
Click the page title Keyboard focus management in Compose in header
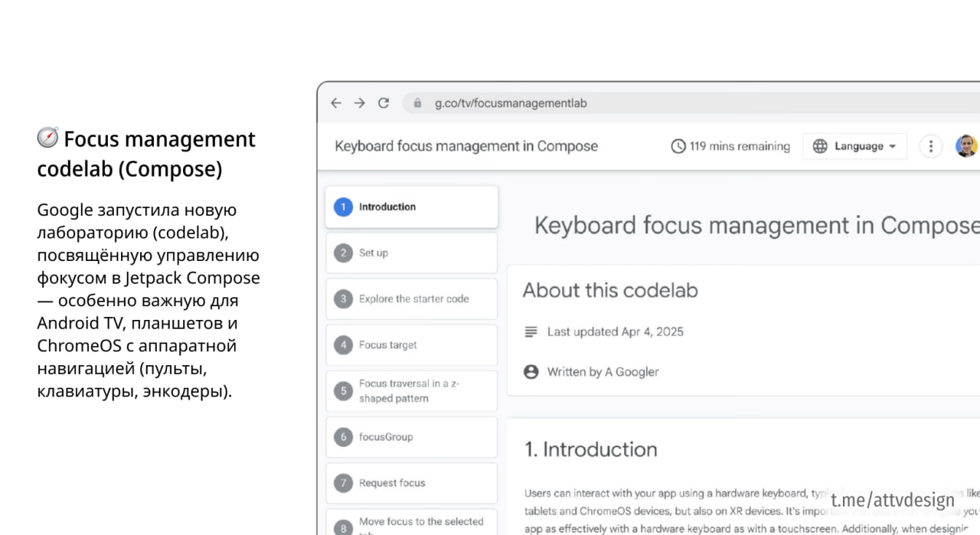pos(466,146)
